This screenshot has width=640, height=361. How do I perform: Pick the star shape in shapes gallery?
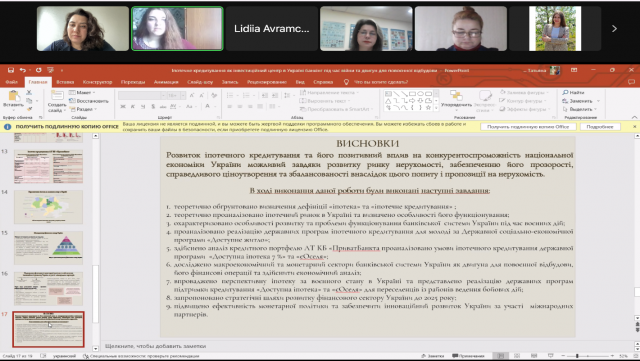428,108
